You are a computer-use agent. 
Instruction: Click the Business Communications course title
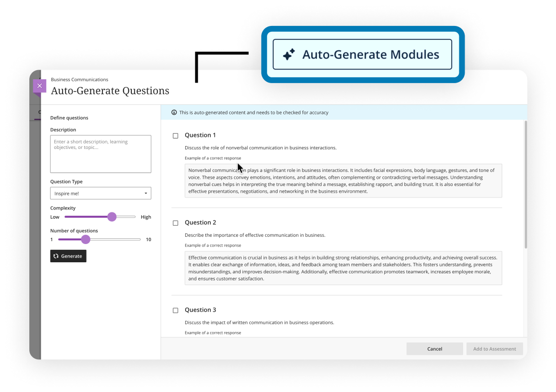pos(79,80)
